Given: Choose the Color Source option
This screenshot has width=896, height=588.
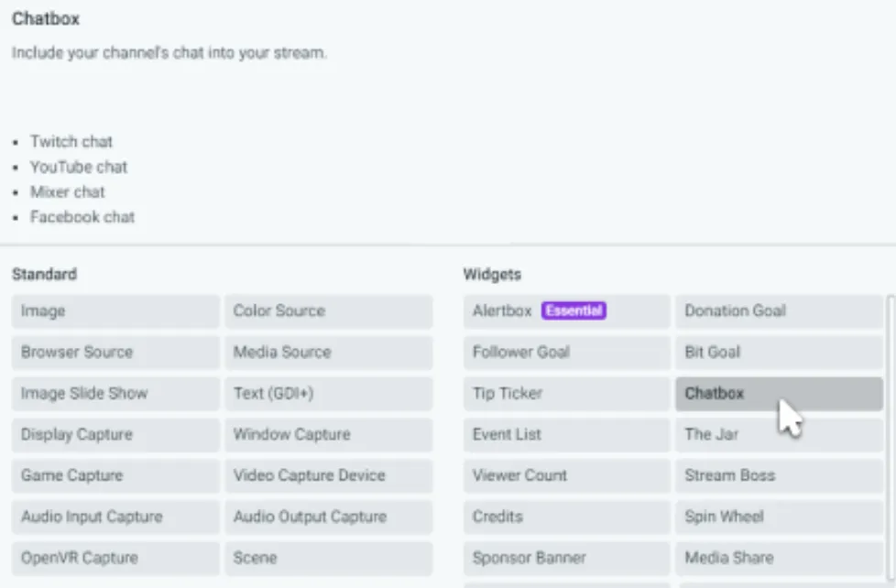Looking at the screenshot, I should [328, 311].
